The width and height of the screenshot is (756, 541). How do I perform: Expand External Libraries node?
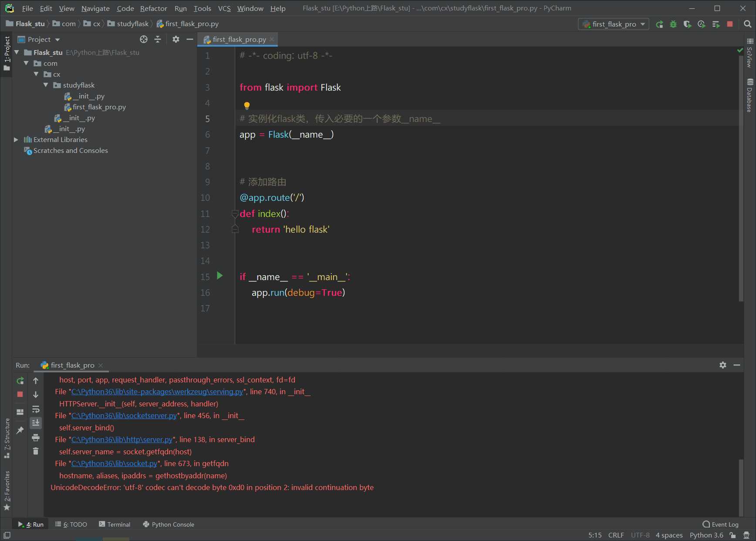16,139
